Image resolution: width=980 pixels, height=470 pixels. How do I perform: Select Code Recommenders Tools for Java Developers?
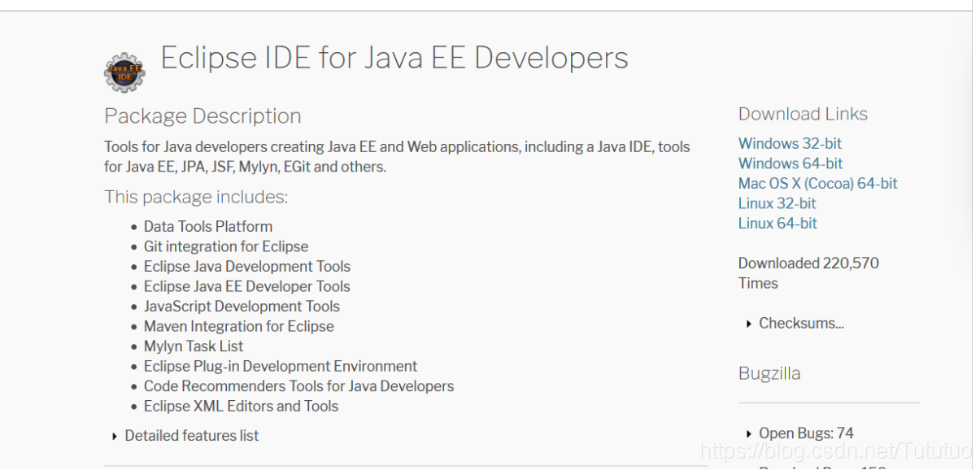coord(298,386)
